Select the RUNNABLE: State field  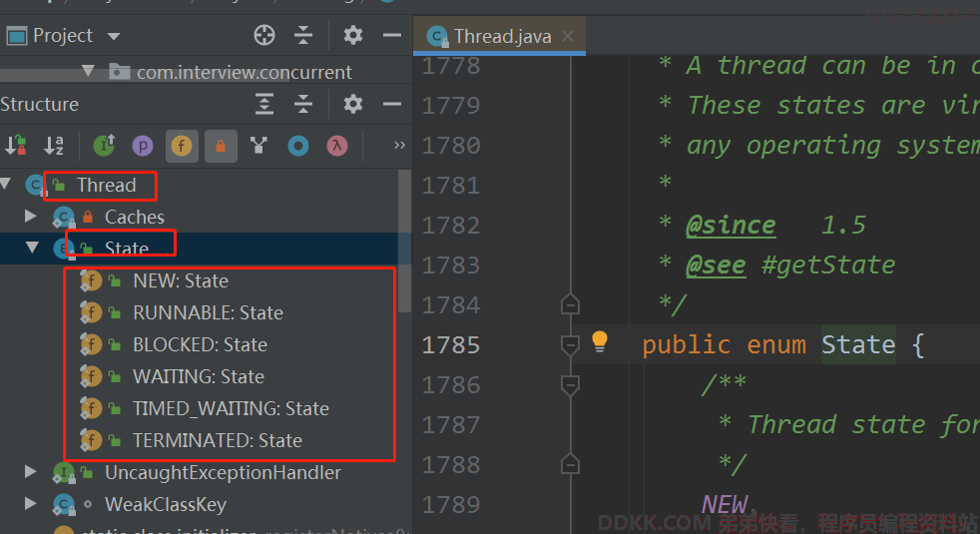pos(208,312)
